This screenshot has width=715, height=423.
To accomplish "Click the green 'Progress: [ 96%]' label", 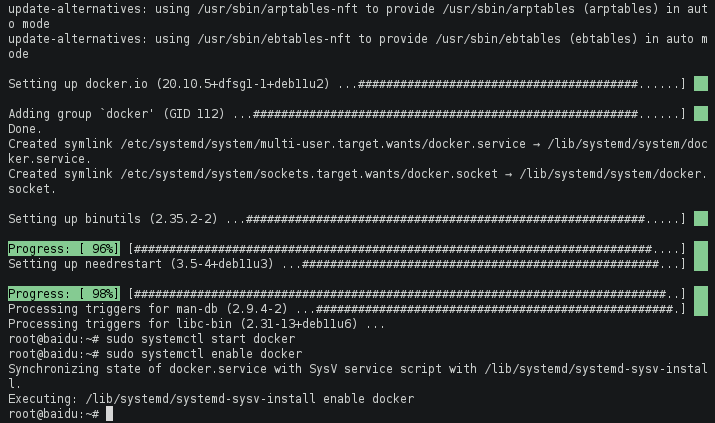I will click(x=64, y=248).
